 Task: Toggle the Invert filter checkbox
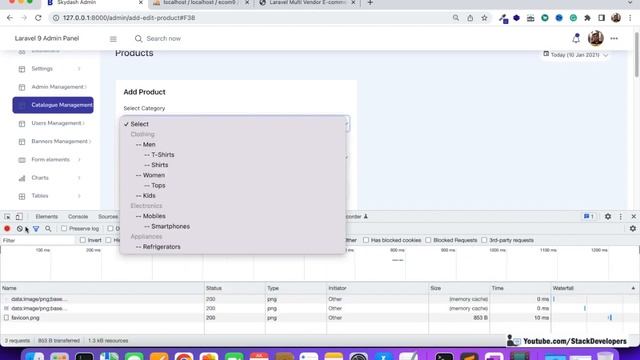tap(83, 240)
